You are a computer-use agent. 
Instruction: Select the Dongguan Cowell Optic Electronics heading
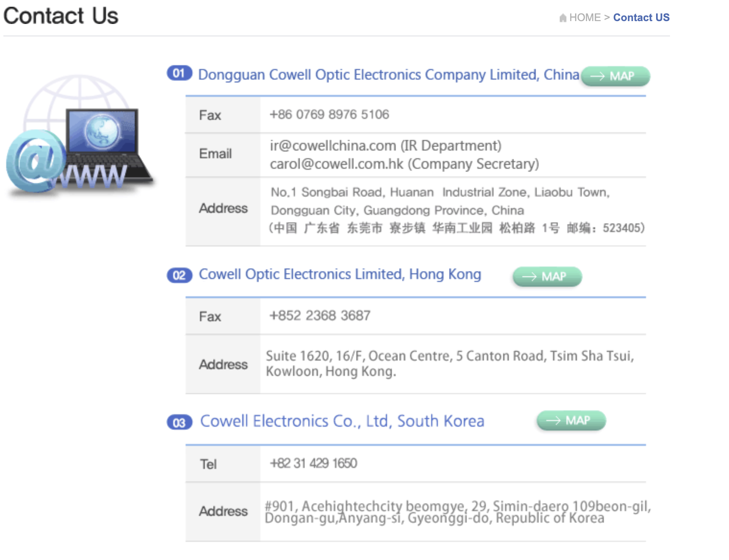pos(388,75)
